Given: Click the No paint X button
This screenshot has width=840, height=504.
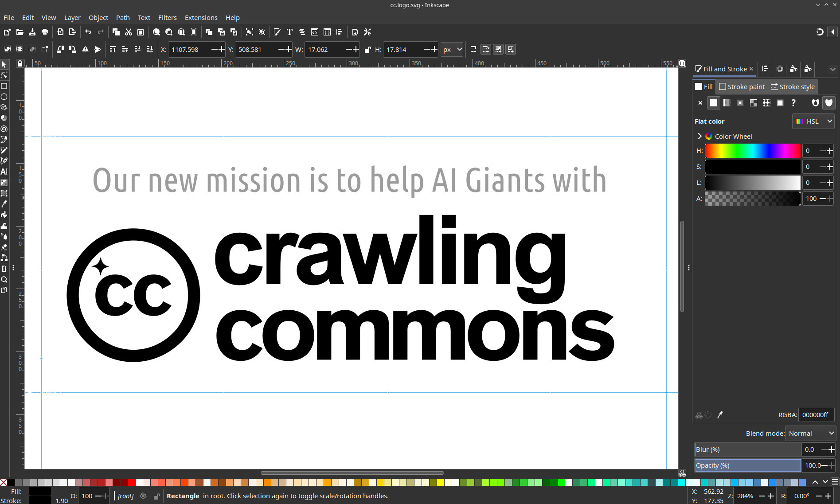Looking at the screenshot, I should 700,103.
